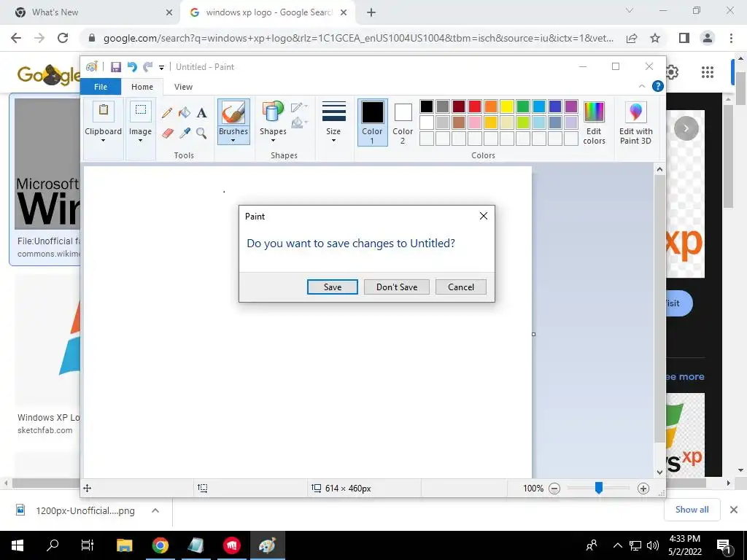Switch to the View ribbon tab

pos(183,87)
